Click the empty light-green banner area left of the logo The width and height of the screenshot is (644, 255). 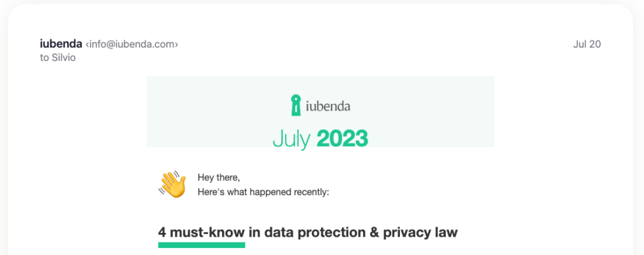pos(208,107)
